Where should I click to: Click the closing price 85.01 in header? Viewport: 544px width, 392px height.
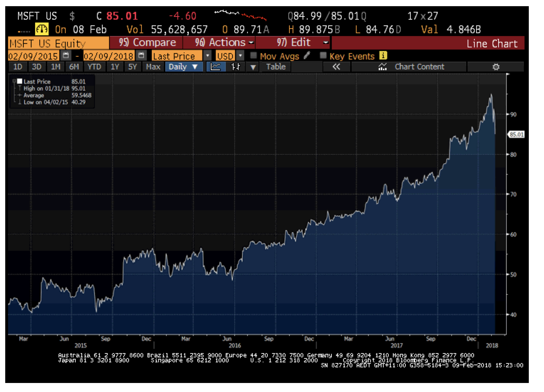click(x=122, y=16)
